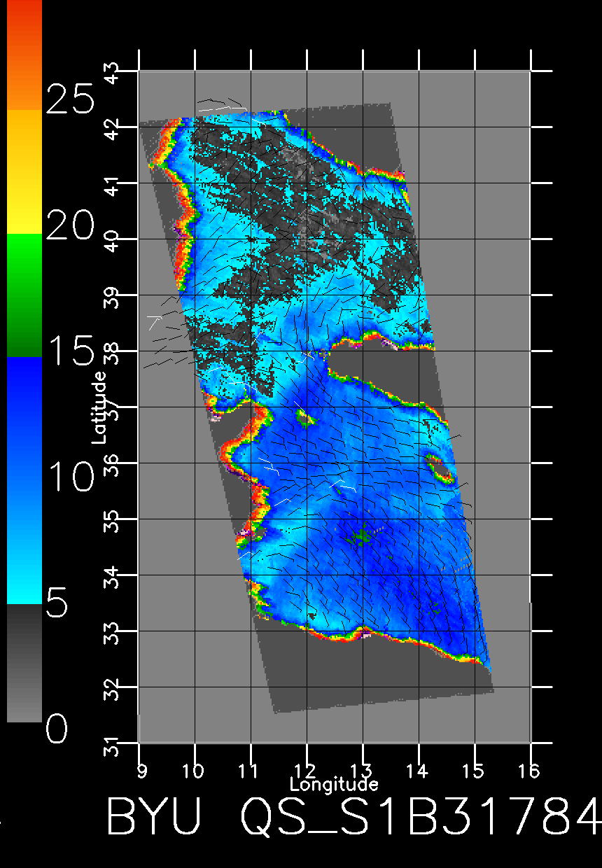The image size is (602, 868).
Task: Click latitude tick label 34
Action: (x=111, y=576)
